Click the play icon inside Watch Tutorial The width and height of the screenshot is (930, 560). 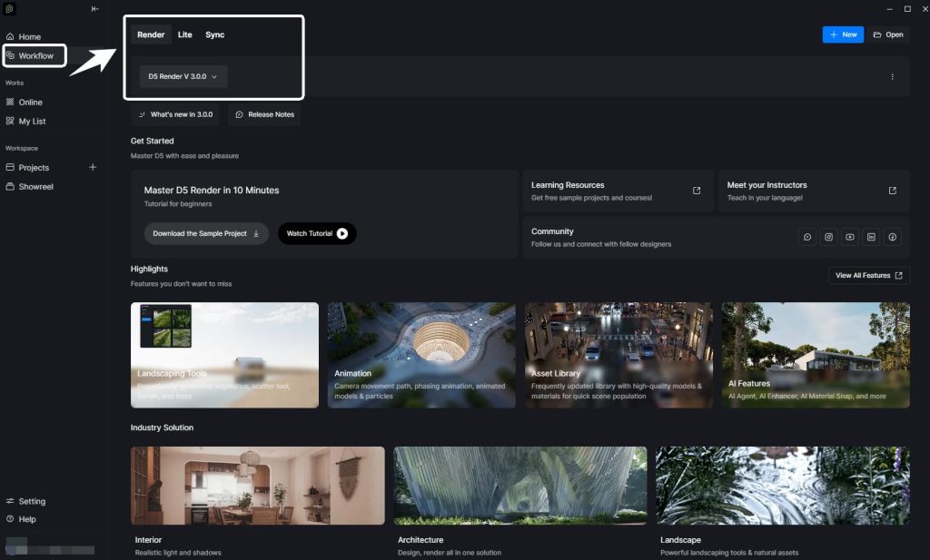coord(342,233)
